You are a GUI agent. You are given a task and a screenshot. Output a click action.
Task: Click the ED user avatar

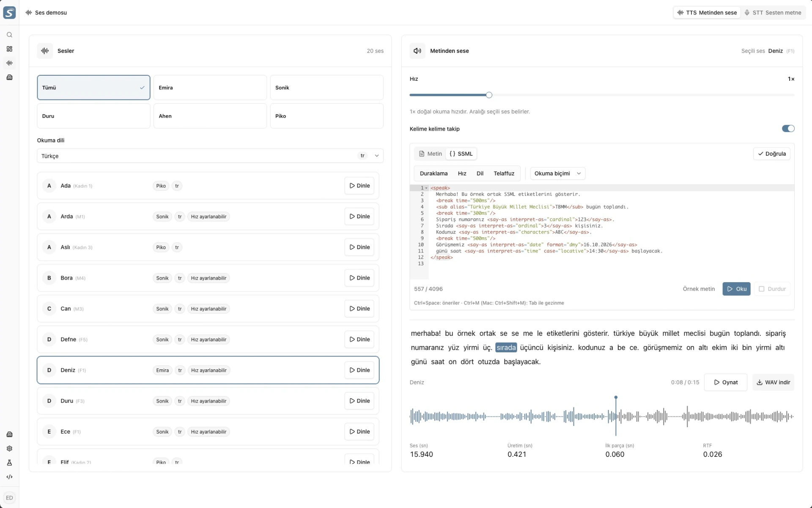coord(9,498)
